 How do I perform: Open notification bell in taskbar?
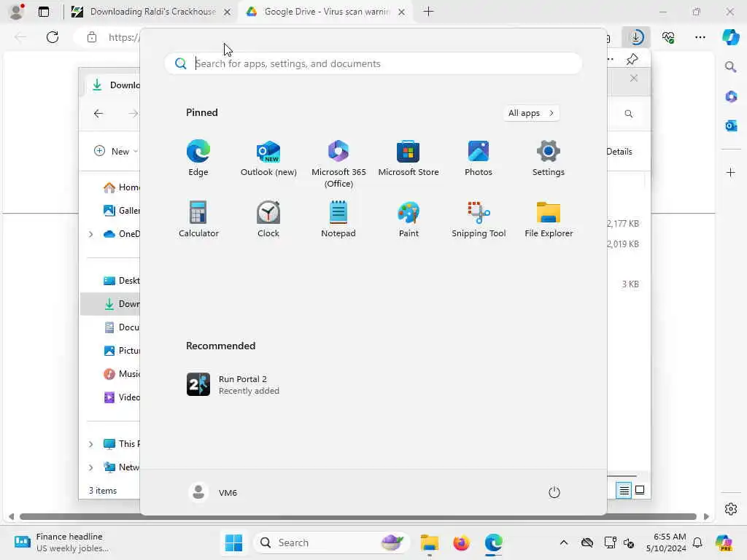coord(697,542)
